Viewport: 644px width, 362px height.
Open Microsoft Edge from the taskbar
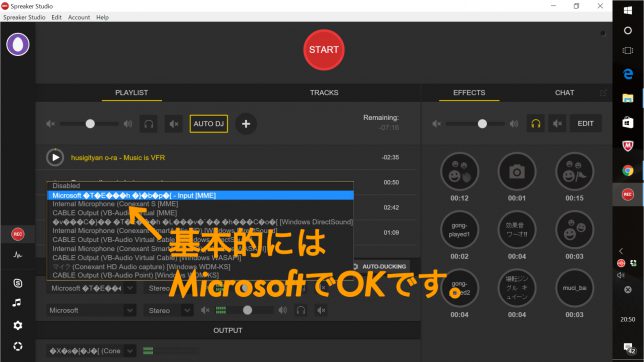[628, 74]
